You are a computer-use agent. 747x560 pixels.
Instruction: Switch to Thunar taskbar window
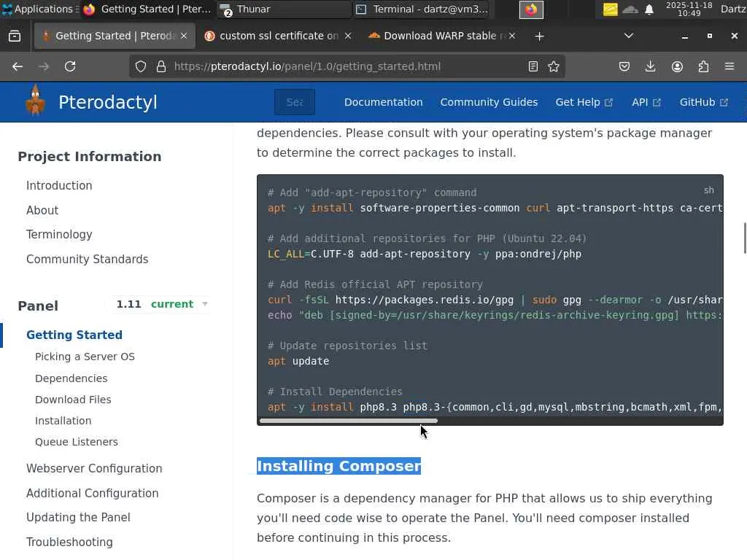284,9
